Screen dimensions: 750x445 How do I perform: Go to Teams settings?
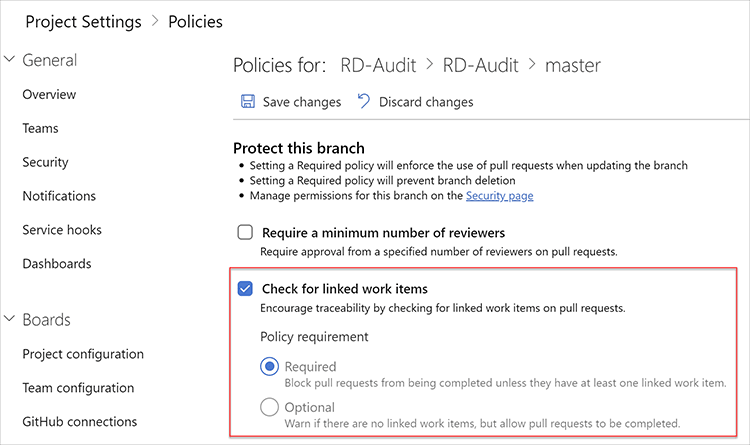tap(40, 128)
